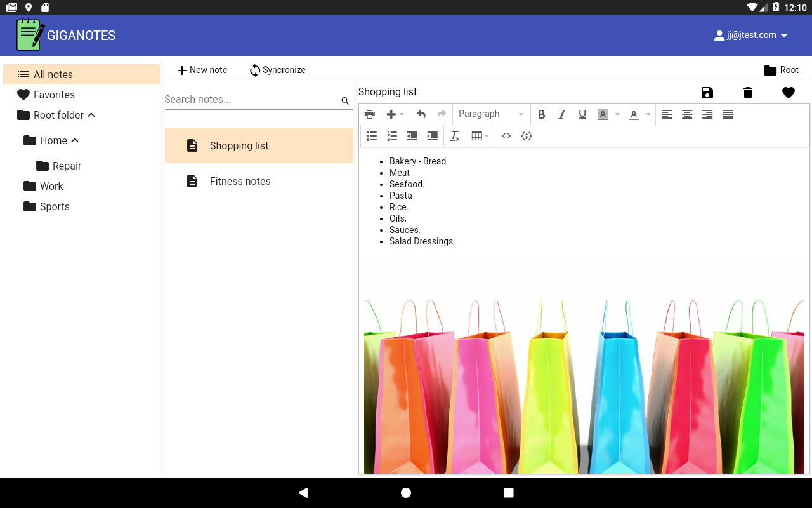Open the Paragraph format dropdown

tap(491, 114)
